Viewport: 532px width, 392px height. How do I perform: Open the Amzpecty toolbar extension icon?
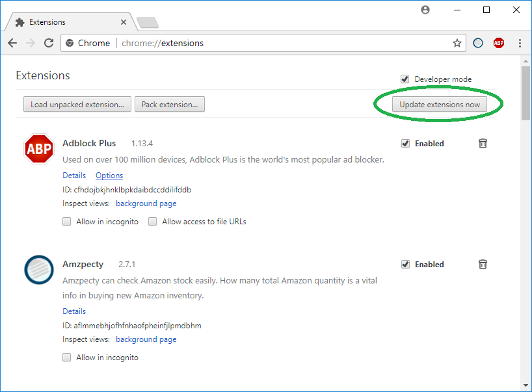click(478, 43)
